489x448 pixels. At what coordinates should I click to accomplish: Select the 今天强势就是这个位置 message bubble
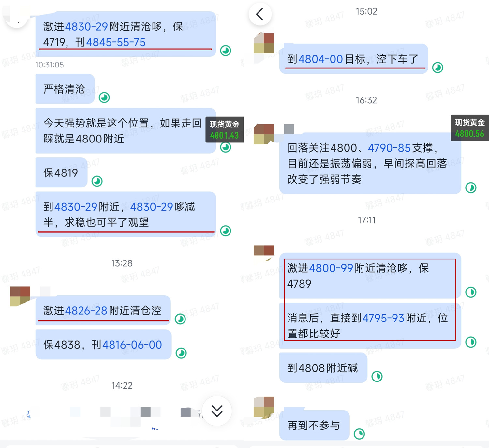[x=126, y=131]
